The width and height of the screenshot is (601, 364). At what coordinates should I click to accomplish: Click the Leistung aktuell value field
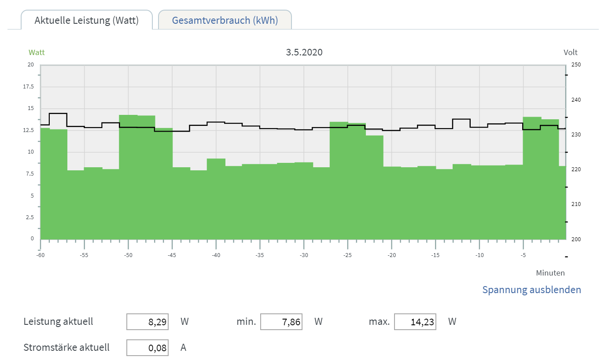pyautogui.click(x=147, y=322)
